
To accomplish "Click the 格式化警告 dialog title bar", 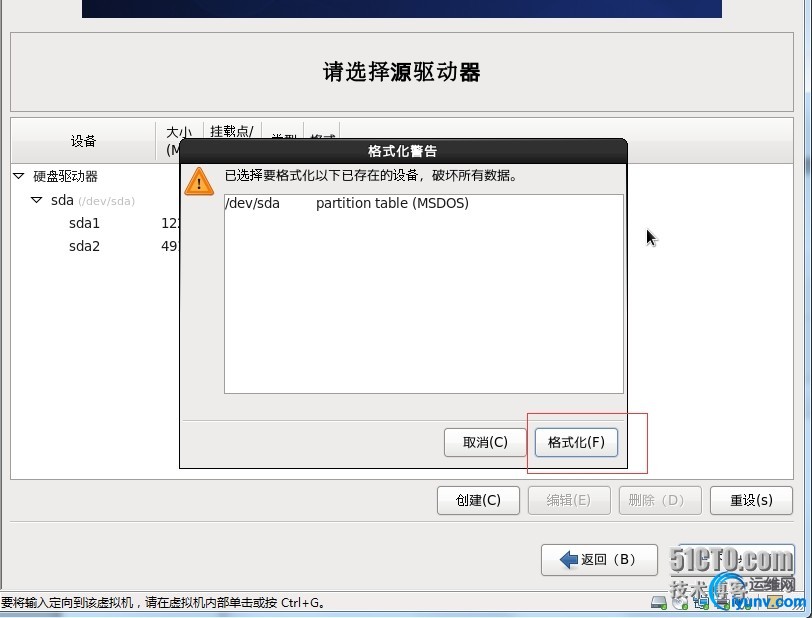I will (x=403, y=151).
